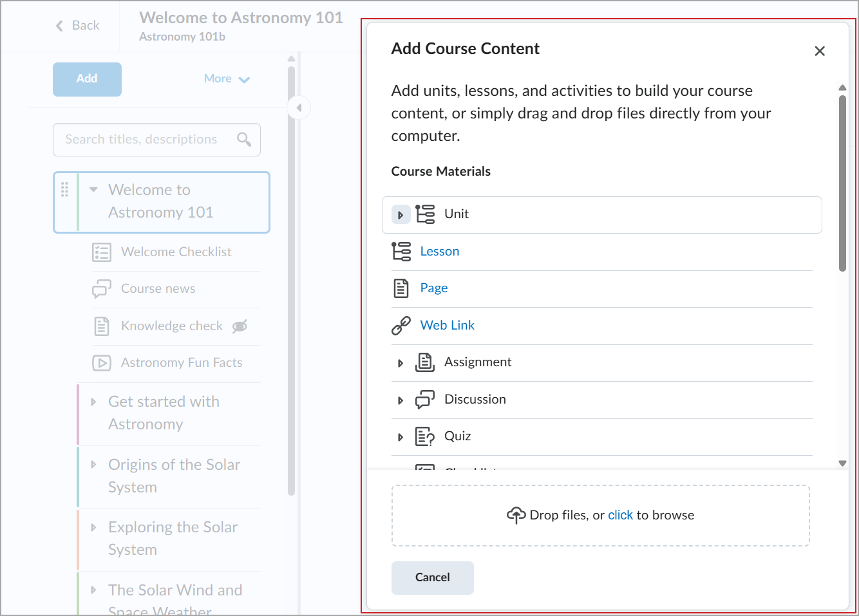Click the Astronomy Fun Facts video icon

click(102, 363)
